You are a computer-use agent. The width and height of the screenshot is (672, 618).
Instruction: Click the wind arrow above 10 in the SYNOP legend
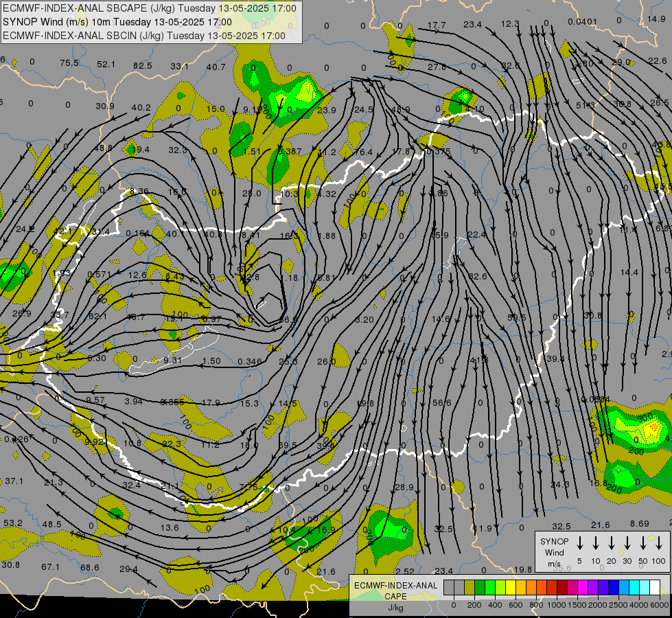point(596,543)
